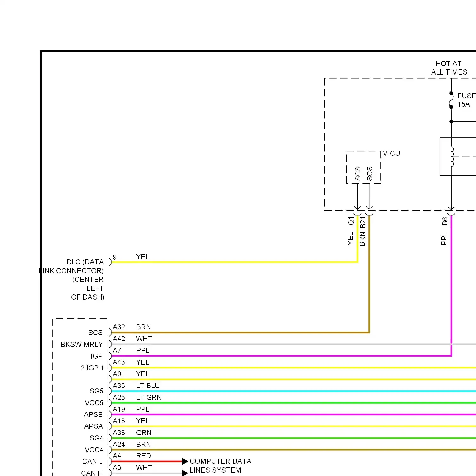The width and height of the screenshot is (476, 476).
Task: Click the HOT AT ALL TIMES label
Action: point(449,68)
